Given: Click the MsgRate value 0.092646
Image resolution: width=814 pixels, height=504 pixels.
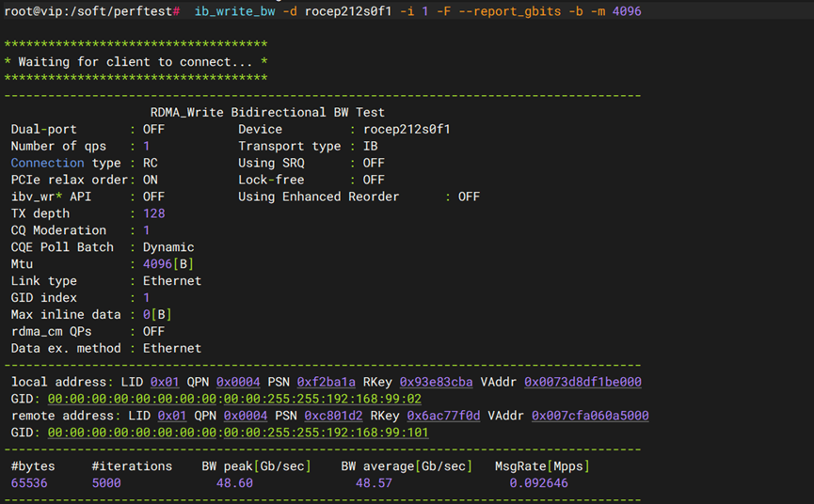Looking at the screenshot, I should pyautogui.click(x=538, y=483).
